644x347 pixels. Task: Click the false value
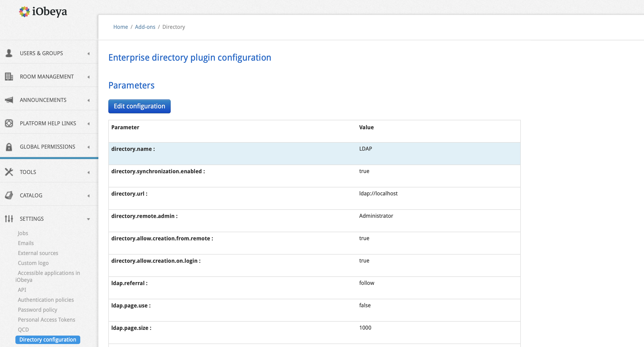[365, 305]
